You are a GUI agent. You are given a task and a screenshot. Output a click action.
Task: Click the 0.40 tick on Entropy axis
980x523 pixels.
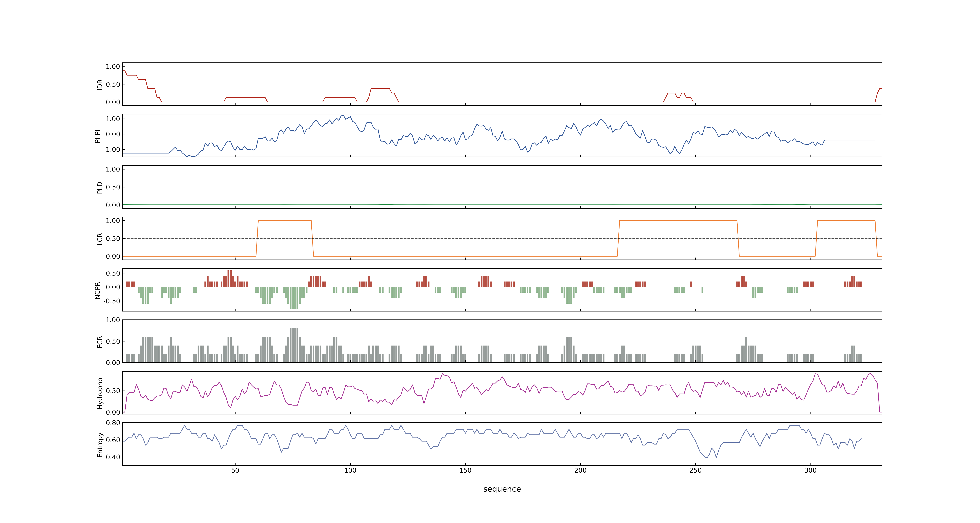tap(113, 457)
